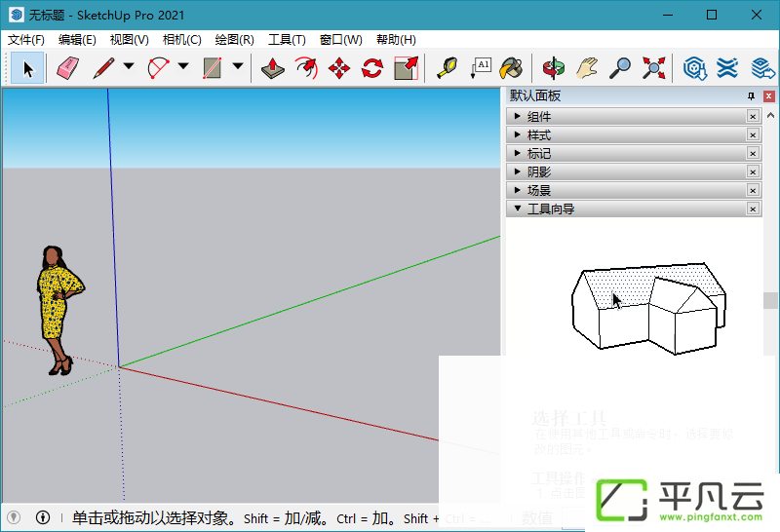
Task: Open the 帮助(H) menu
Action: (x=396, y=40)
